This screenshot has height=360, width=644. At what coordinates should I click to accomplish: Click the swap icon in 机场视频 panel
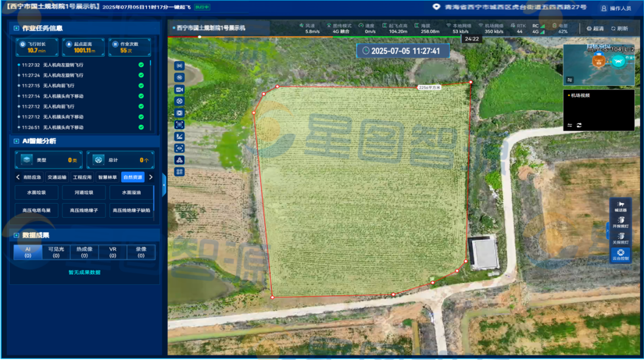(x=569, y=125)
